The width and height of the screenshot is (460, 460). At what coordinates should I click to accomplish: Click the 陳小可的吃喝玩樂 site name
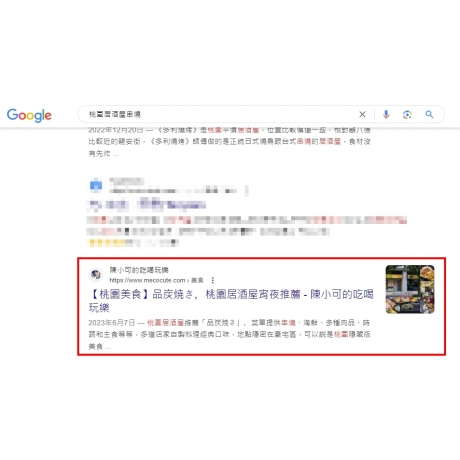[x=139, y=270]
